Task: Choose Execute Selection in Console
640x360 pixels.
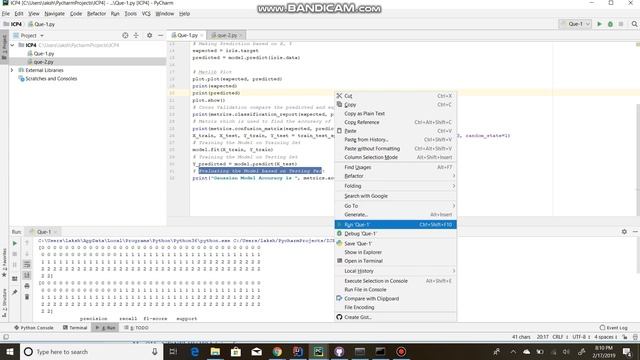Action: point(396,281)
